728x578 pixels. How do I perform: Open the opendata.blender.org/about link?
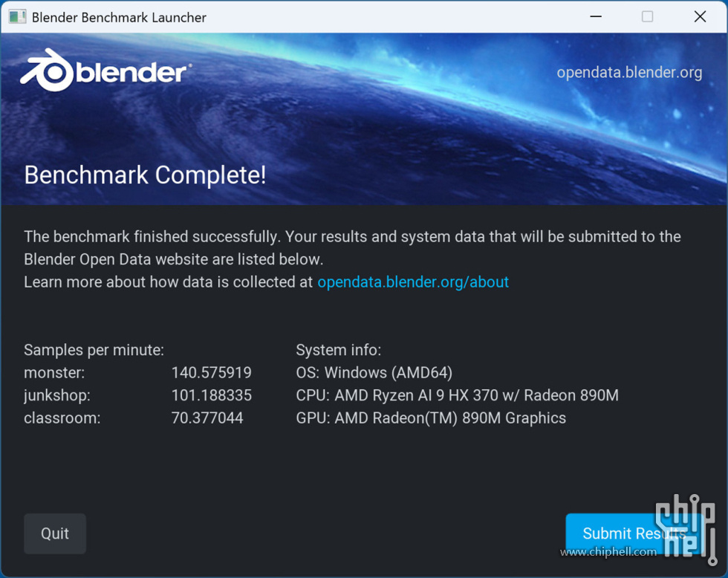tap(413, 282)
